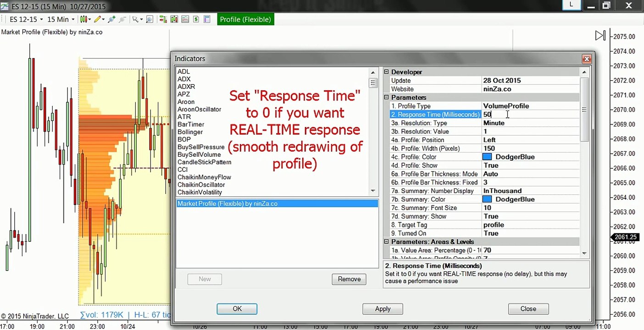Close the Indicators dialog with red X
Viewport: 644px width, 330px height.
pos(586,59)
